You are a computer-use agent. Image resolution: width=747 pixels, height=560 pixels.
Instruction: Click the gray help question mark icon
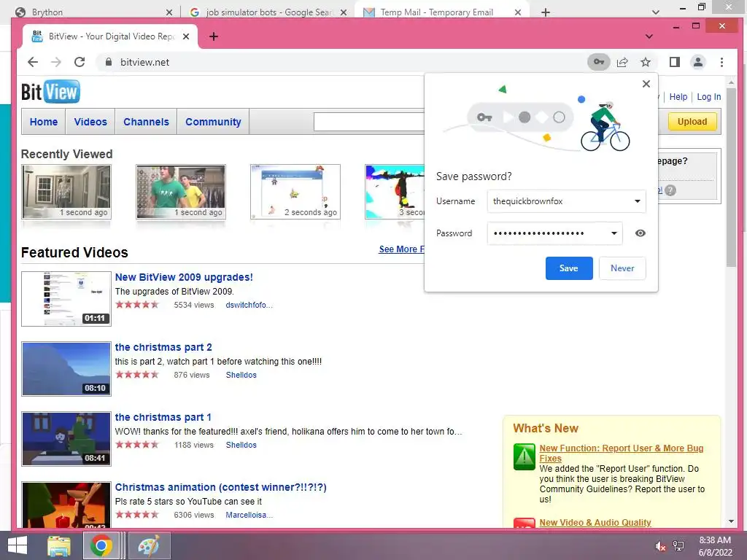(670, 190)
